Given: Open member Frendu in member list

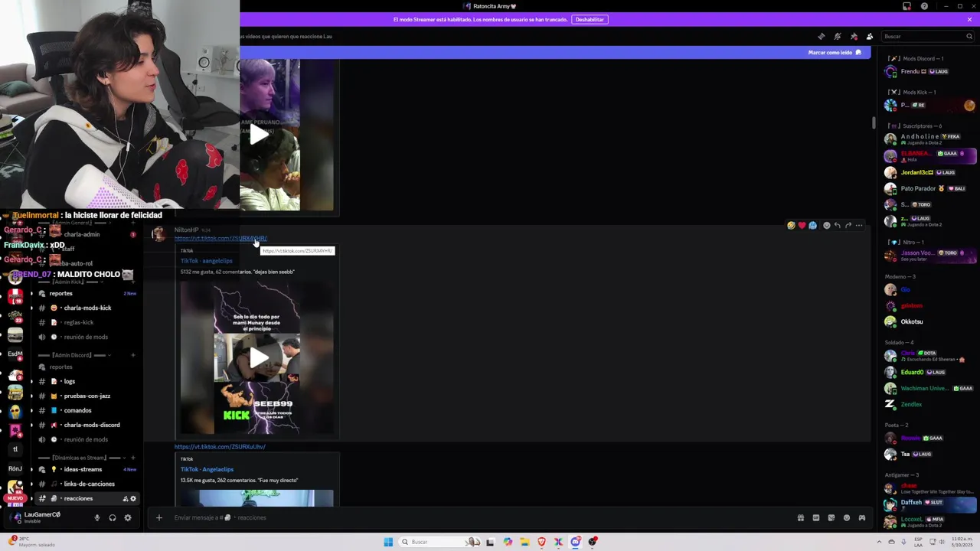Looking at the screenshot, I should (x=929, y=71).
